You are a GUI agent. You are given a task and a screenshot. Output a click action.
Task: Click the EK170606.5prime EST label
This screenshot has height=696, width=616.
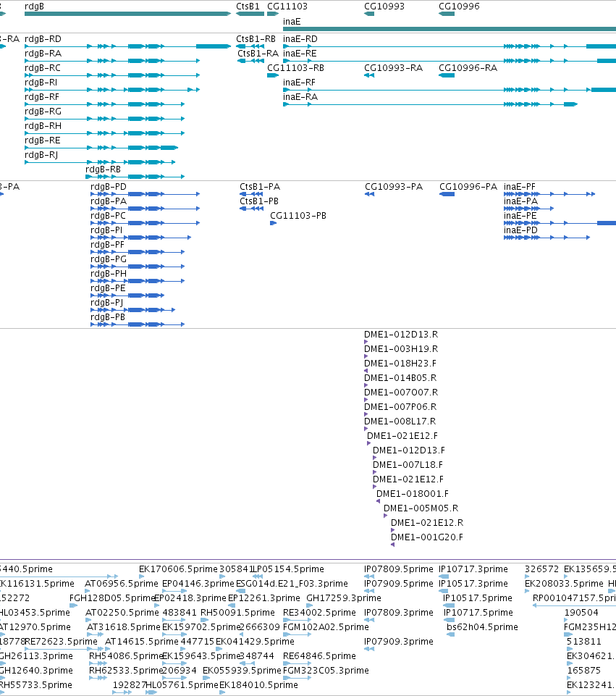(178, 569)
